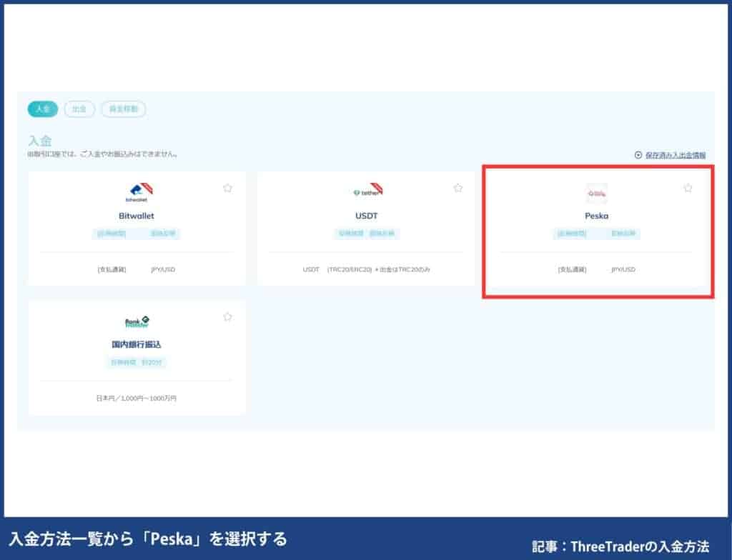
Task: Choose the Bitwallet payment name
Action: click(137, 216)
